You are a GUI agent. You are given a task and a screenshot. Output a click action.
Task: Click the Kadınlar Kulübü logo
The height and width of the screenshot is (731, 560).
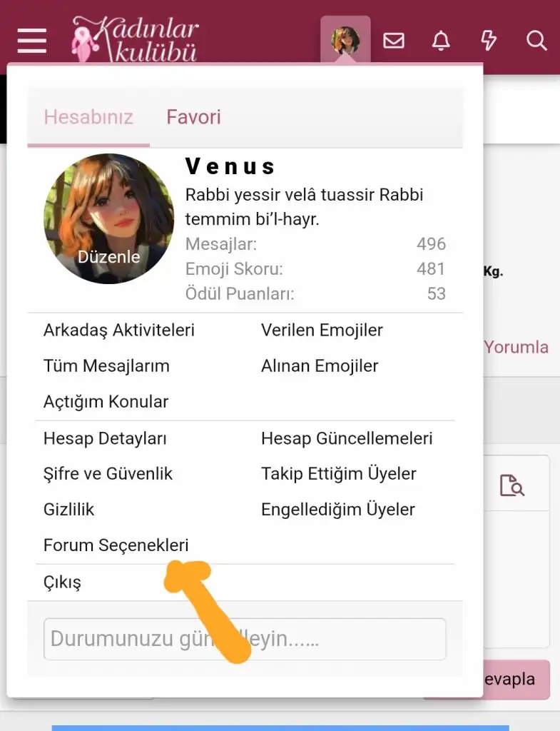tap(135, 39)
